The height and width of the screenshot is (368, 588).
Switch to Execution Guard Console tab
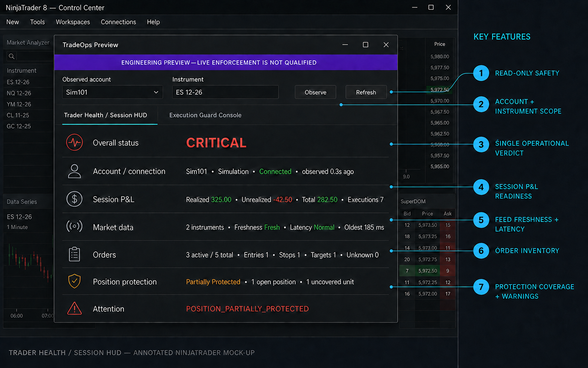[205, 115]
